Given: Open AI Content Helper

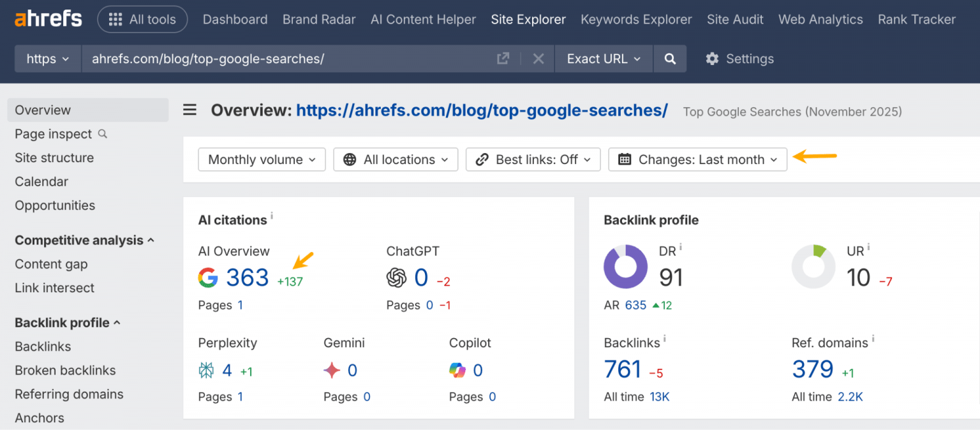Looking at the screenshot, I should [423, 20].
